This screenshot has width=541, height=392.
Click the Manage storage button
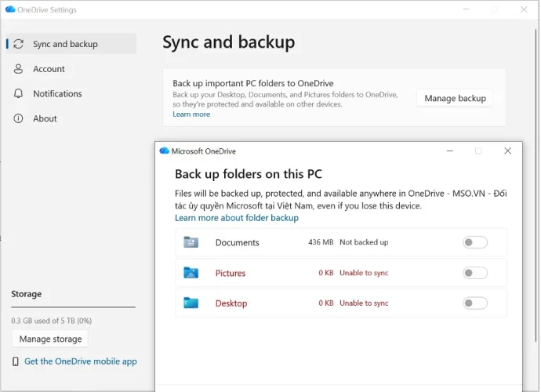(x=50, y=339)
